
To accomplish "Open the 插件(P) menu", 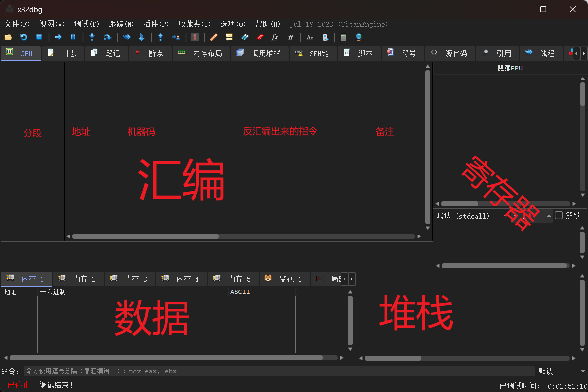I will click(156, 24).
